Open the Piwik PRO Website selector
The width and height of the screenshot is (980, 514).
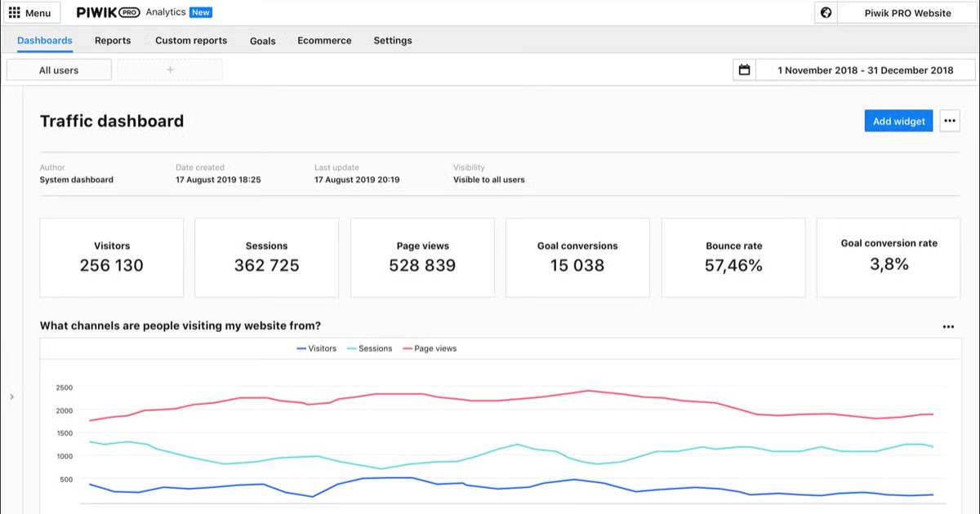point(907,13)
